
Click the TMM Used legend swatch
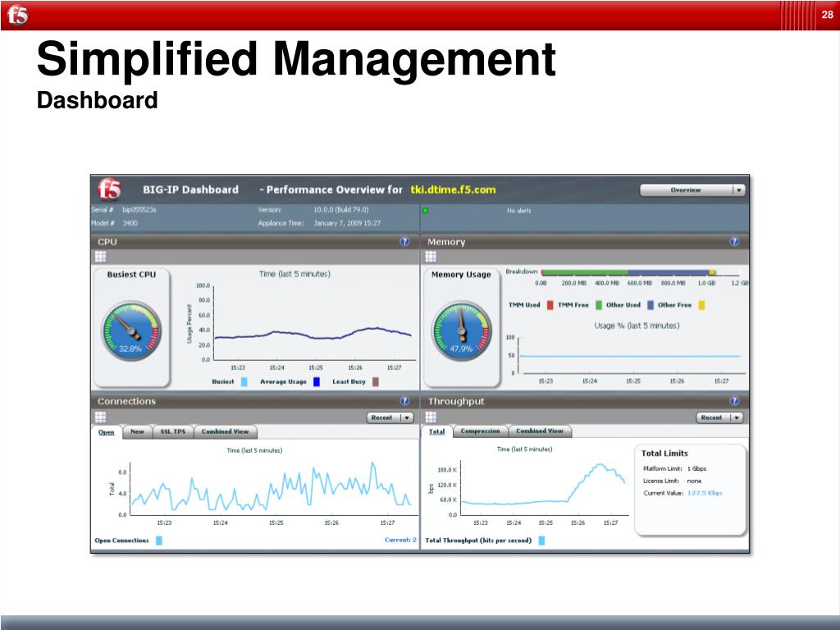(x=550, y=305)
